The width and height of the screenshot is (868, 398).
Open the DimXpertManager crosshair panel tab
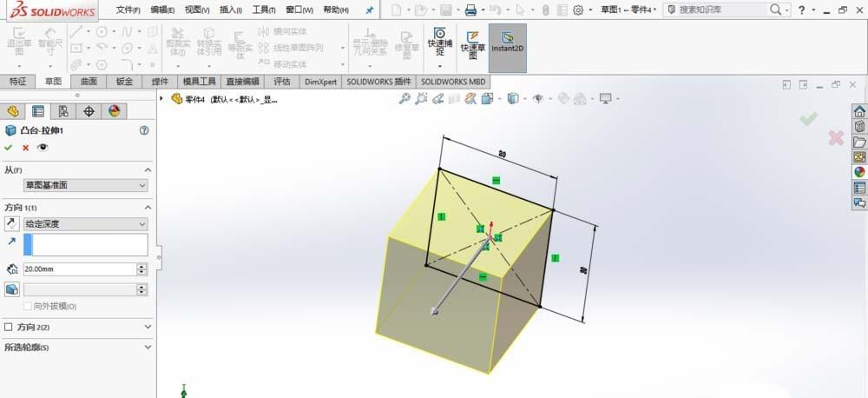tap(89, 111)
